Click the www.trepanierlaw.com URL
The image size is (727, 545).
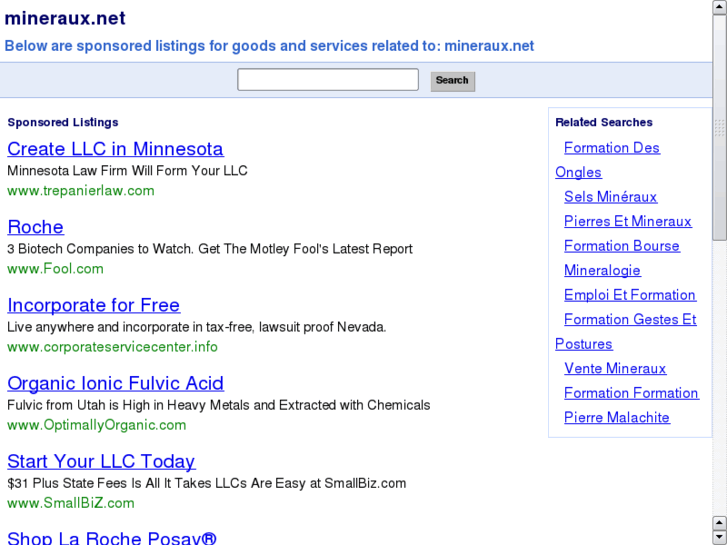coord(81,191)
